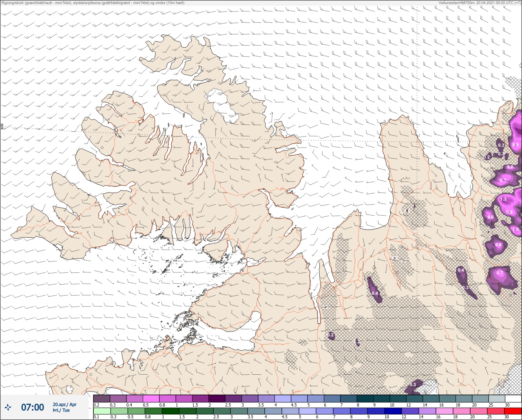Select the white 30 mm upper legend swatch

(513, 398)
